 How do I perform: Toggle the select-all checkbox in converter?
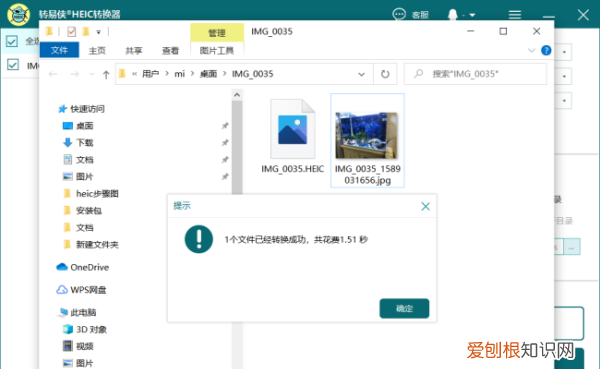(x=12, y=41)
